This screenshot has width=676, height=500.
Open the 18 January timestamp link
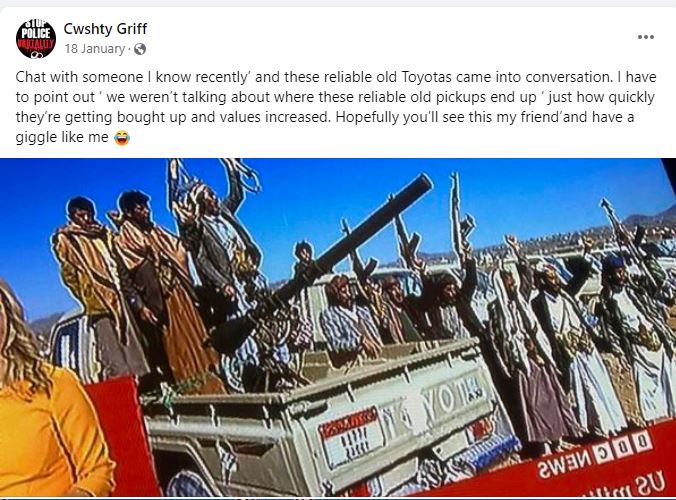[x=94, y=49]
